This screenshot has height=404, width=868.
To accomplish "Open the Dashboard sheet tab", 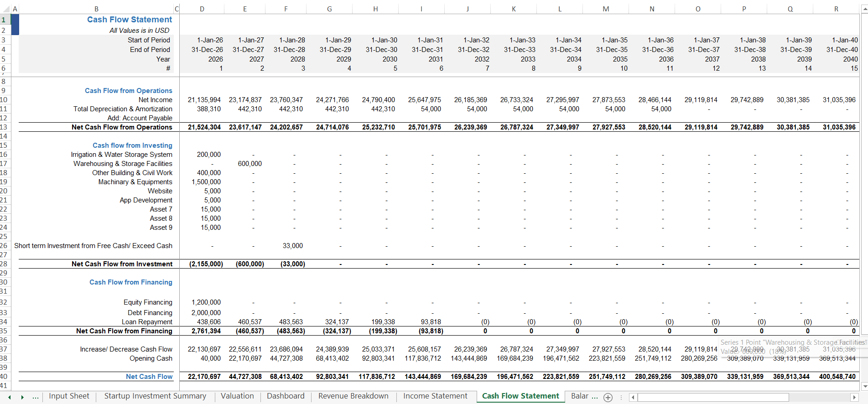I will point(286,396).
